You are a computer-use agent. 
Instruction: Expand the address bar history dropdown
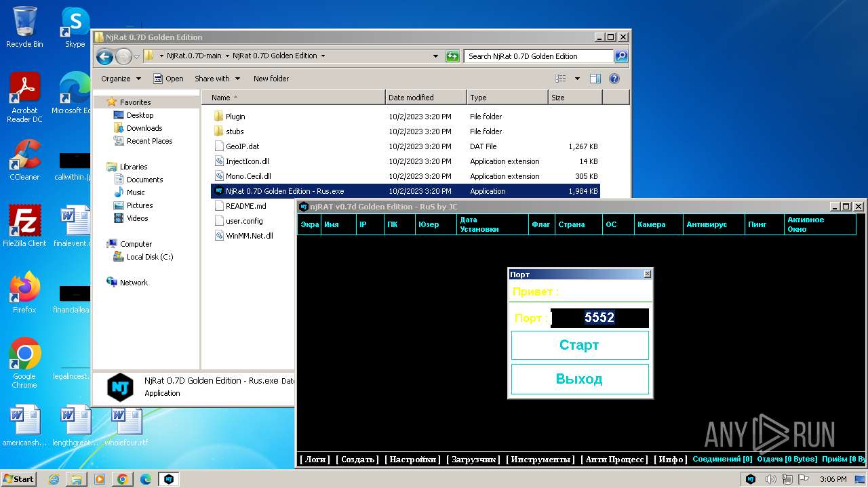pos(435,56)
